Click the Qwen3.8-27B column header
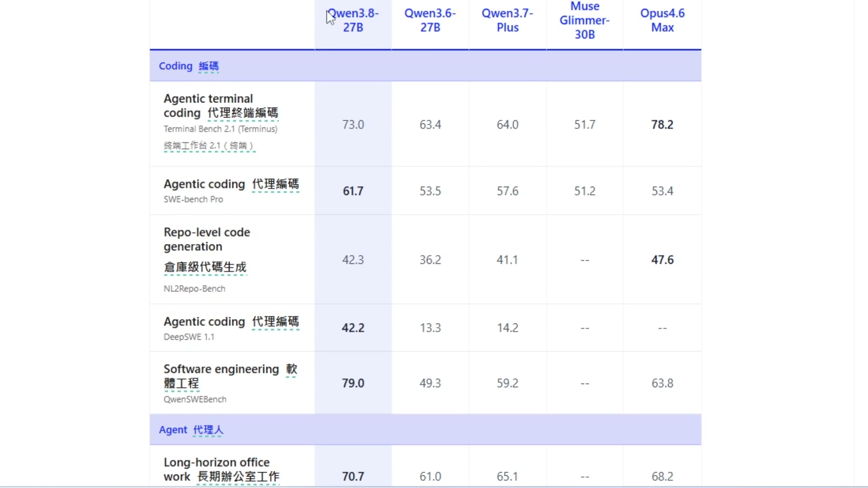 click(353, 20)
